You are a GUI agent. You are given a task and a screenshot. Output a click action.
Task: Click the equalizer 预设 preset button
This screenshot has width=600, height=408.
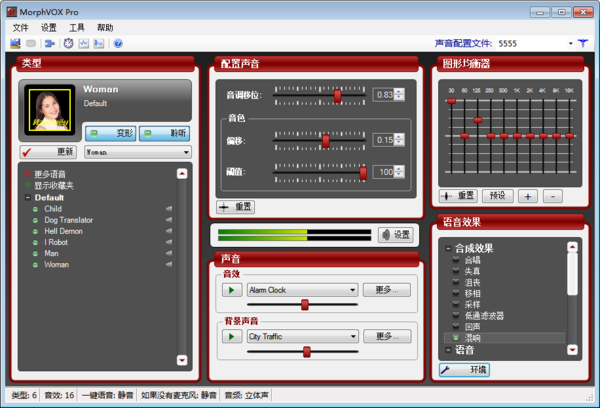[497, 196]
